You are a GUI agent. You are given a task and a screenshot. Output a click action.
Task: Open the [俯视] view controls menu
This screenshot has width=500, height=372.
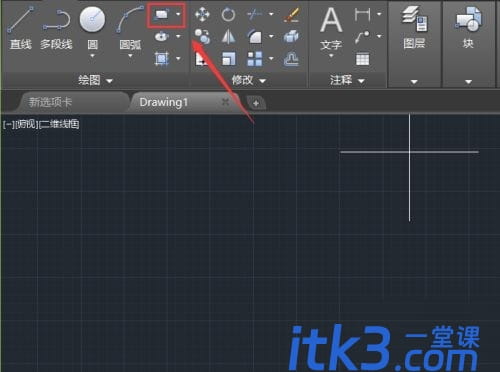[x=27, y=124]
